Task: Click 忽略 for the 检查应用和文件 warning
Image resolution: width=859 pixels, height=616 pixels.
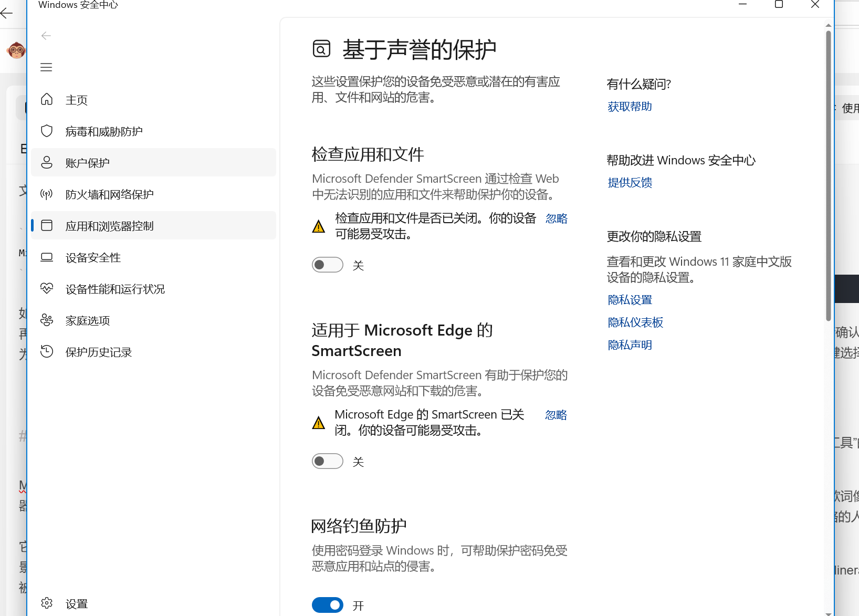Action: pyautogui.click(x=557, y=218)
